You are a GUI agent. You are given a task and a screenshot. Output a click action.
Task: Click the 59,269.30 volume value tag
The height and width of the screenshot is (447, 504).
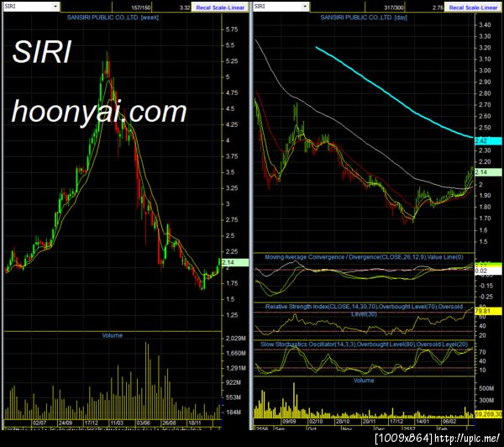(488, 414)
